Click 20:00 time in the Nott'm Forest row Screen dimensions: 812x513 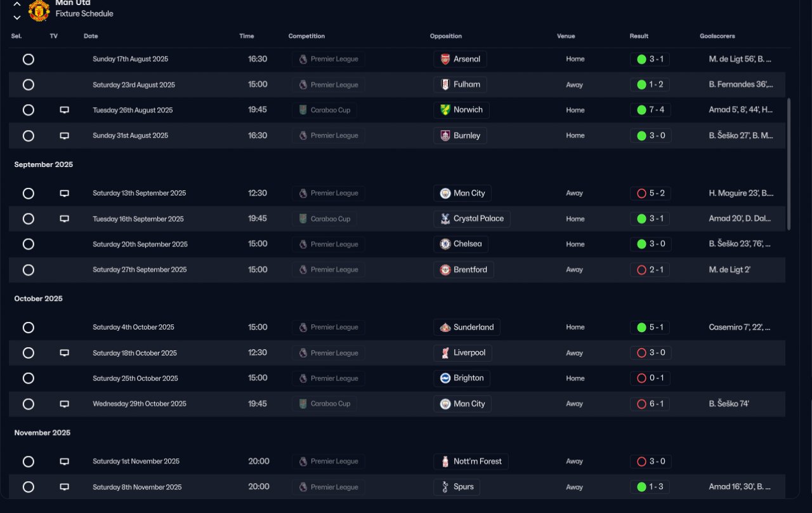[259, 462]
